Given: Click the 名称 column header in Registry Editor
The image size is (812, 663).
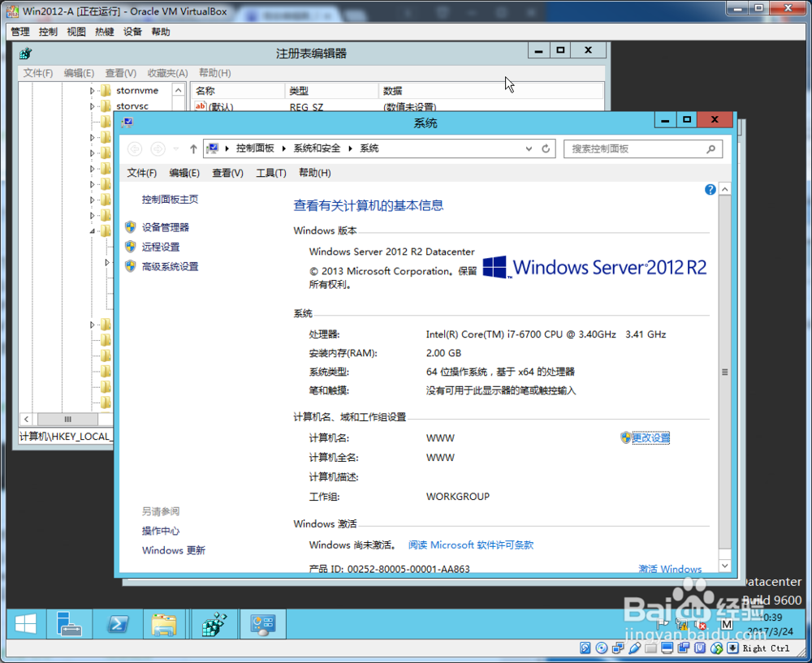Looking at the screenshot, I should coord(238,91).
